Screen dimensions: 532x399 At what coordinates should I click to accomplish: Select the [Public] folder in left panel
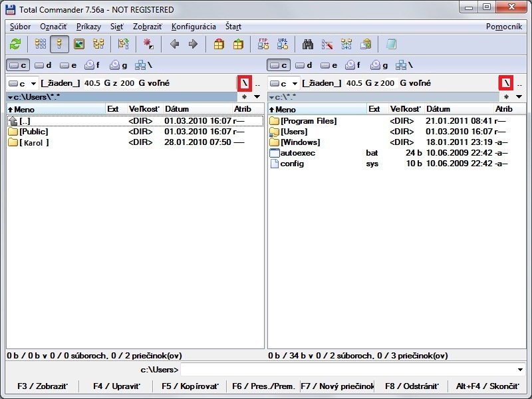[x=135, y=132]
